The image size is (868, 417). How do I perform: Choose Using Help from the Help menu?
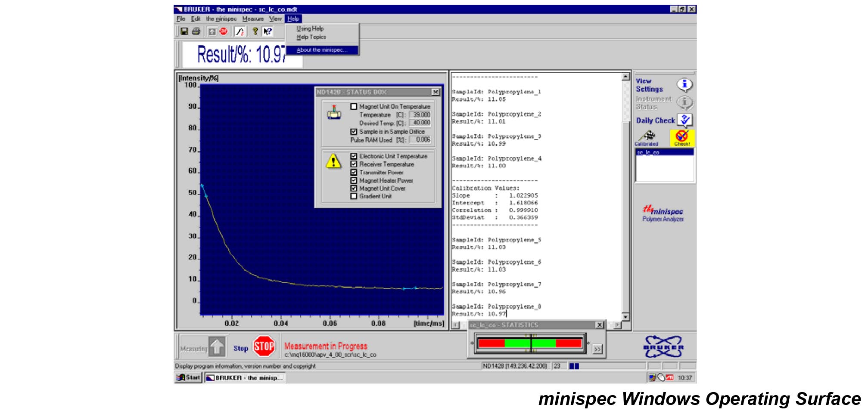pos(310,29)
